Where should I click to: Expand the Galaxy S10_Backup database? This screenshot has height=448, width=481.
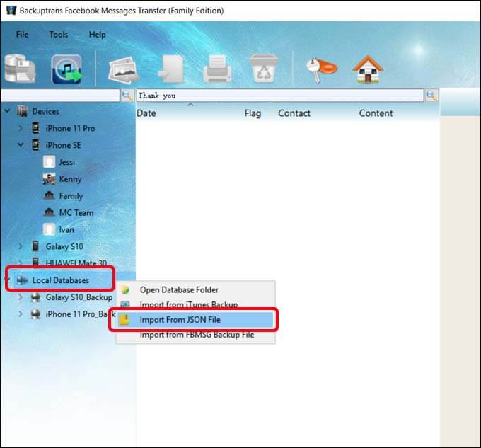(x=21, y=297)
